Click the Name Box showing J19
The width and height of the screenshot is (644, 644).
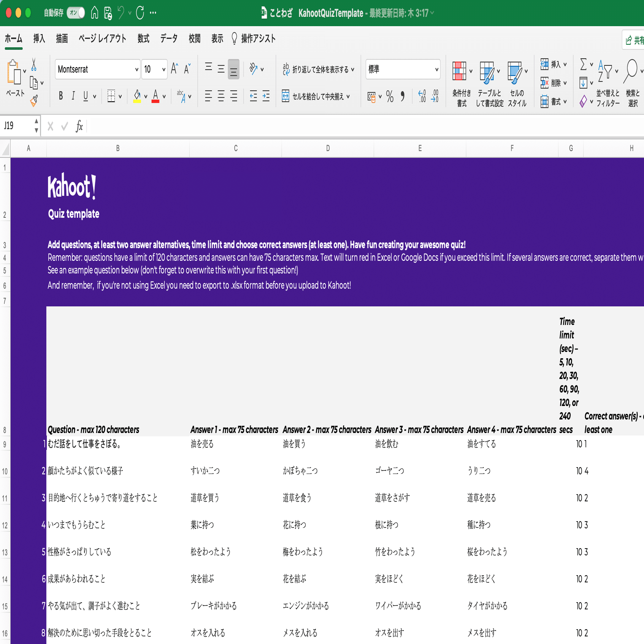tap(20, 126)
